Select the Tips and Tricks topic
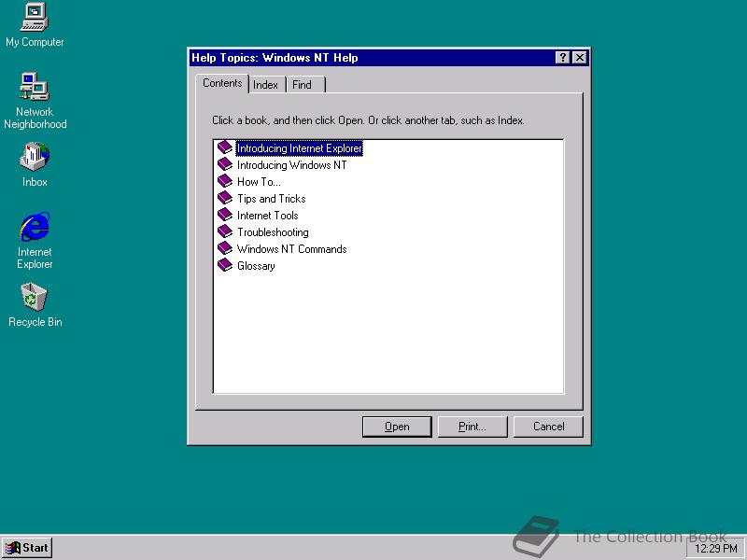Image resolution: width=747 pixels, height=560 pixels. pyautogui.click(x=271, y=199)
